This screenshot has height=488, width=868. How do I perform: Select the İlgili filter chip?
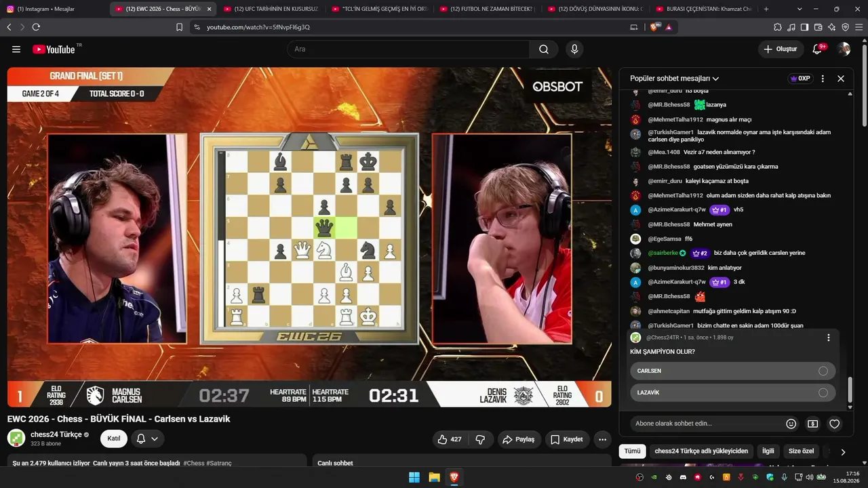coord(768,451)
